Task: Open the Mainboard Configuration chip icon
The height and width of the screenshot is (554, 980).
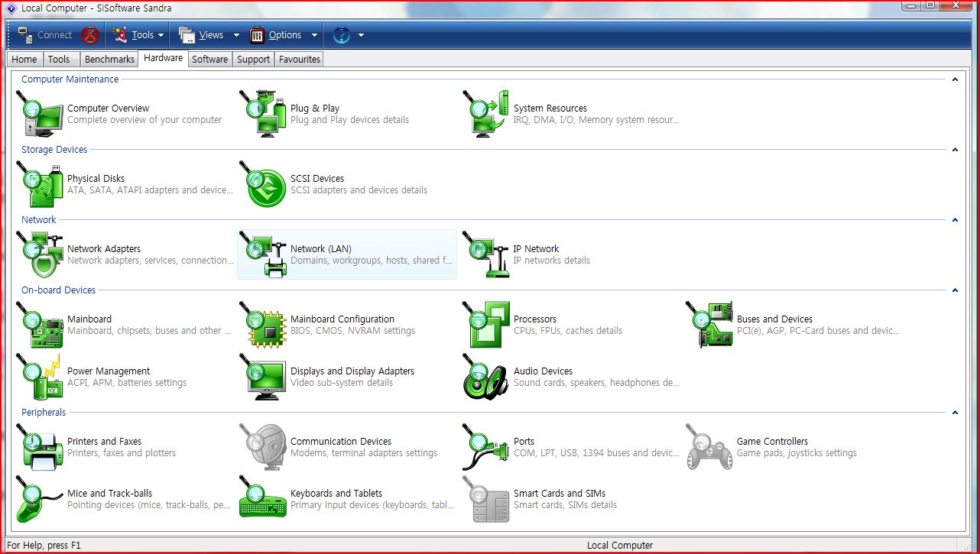Action: click(x=263, y=325)
